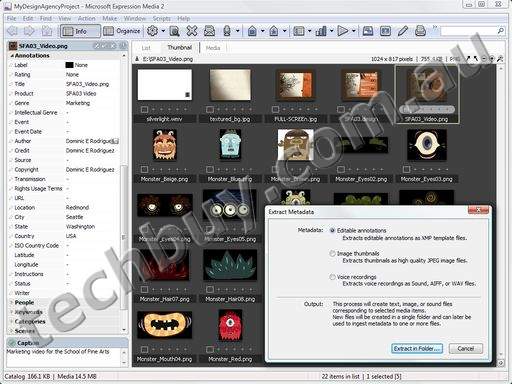This screenshot has width=512, height=384.
Task: Select the Editable annotations radio option
Action: (x=332, y=230)
